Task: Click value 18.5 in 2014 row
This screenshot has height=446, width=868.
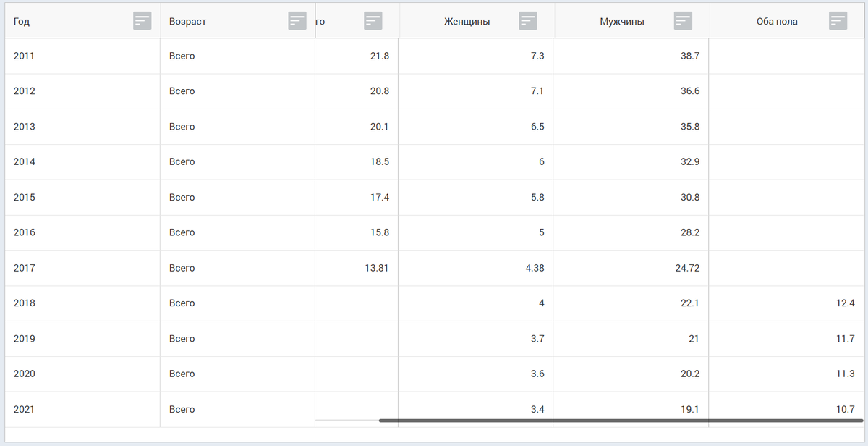Action: click(380, 161)
